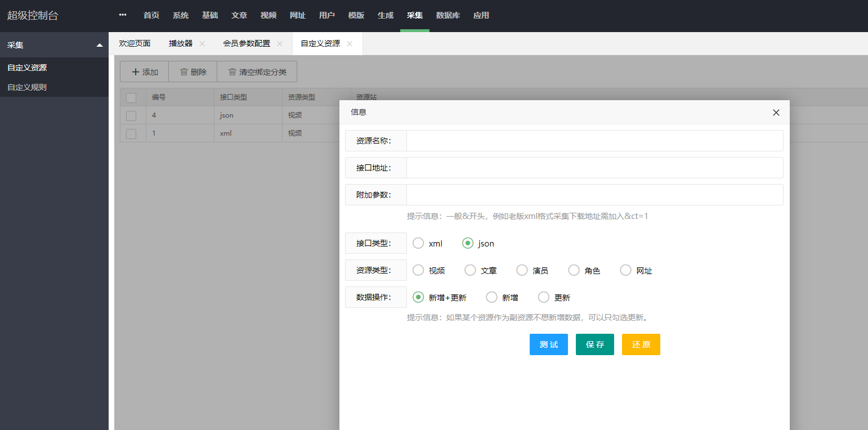The height and width of the screenshot is (430, 868).
Task: Click the 超级控制台 logo title
Action: point(33,15)
